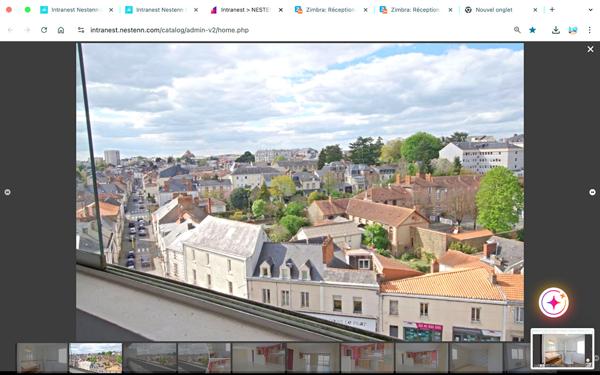Open a new tab with the plus button
This screenshot has width=600, height=375.
[x=552, y=10]
